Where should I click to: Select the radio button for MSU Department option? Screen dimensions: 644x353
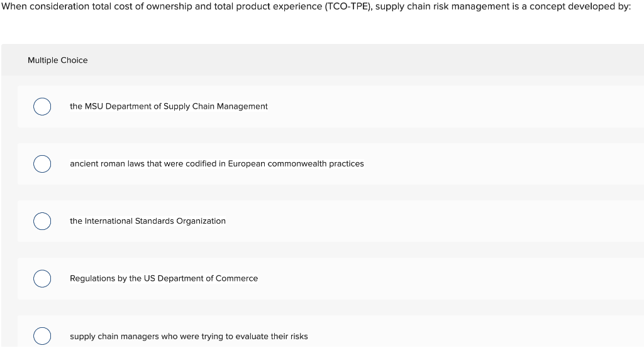point(42,107)
